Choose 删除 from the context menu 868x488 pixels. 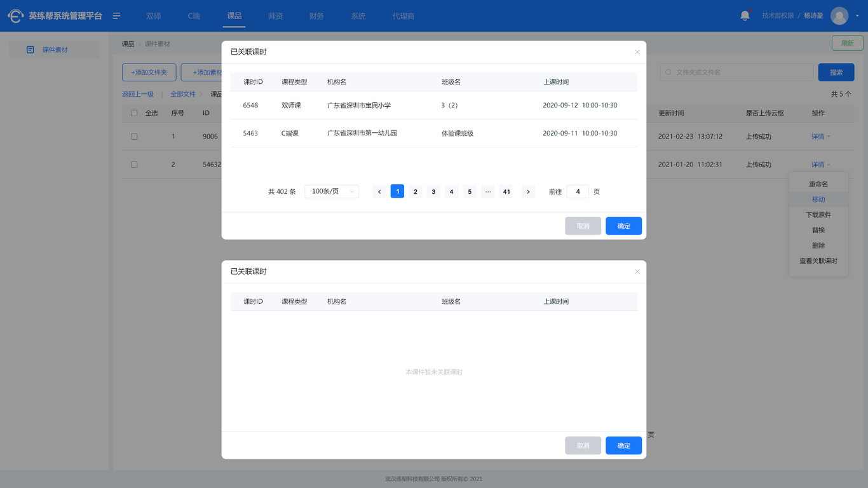tap(818, 245)
